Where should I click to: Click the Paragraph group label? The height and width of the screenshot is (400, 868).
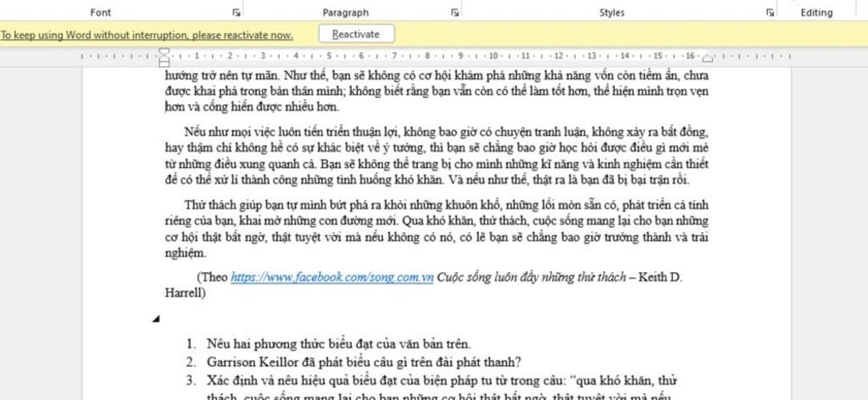(x=346, y=12)
